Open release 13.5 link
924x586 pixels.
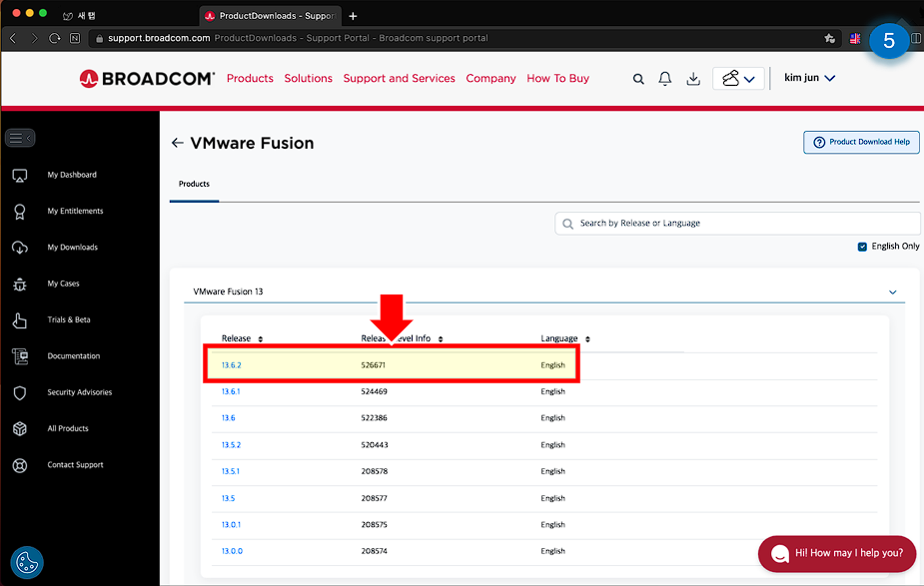(x=228, y=499)
